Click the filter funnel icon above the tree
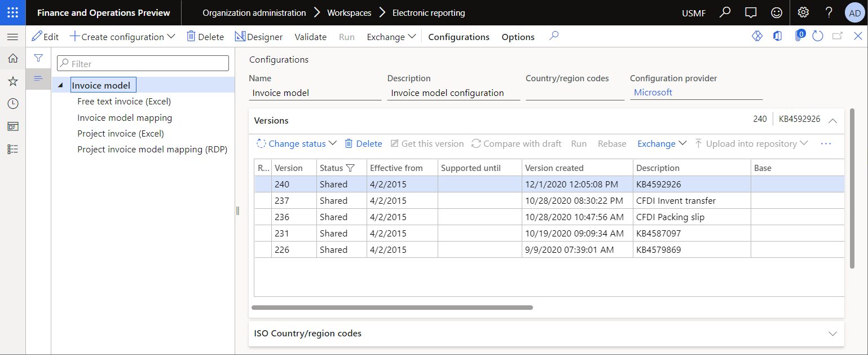Viewport: 868px width, 355px height. tap(38, 58)
